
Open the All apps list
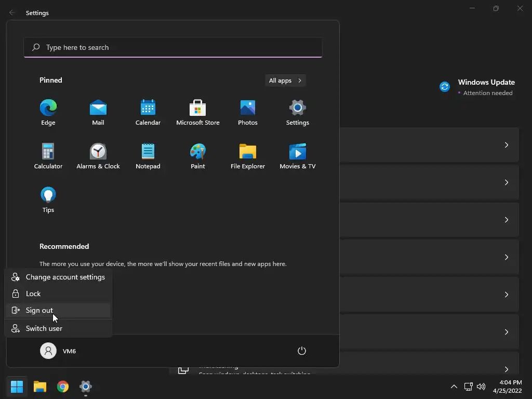(x=285, y=81)
